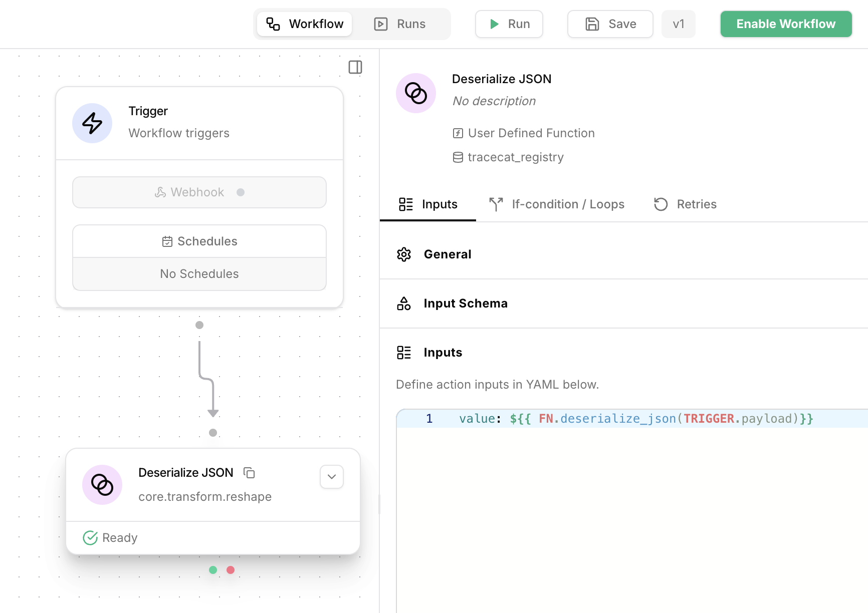Click the lightning Trigger icon
This screenshot has width=868, height=613.
(92, 123)
